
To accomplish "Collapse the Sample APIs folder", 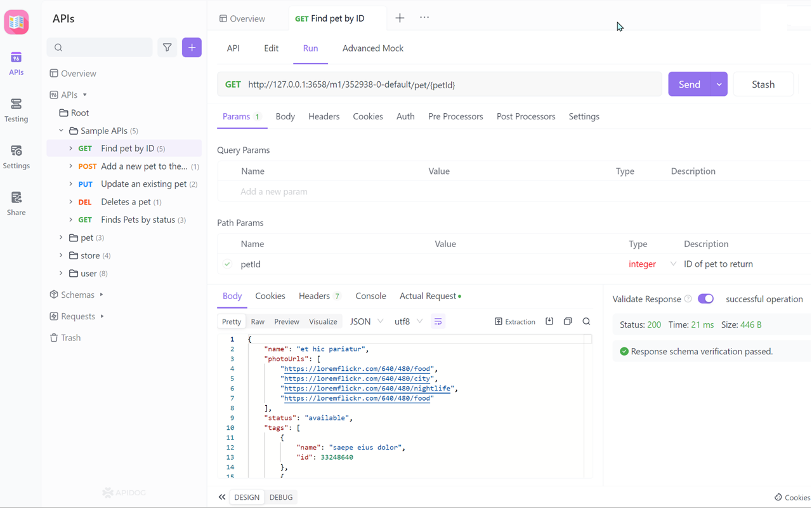I will pos(62,131).
